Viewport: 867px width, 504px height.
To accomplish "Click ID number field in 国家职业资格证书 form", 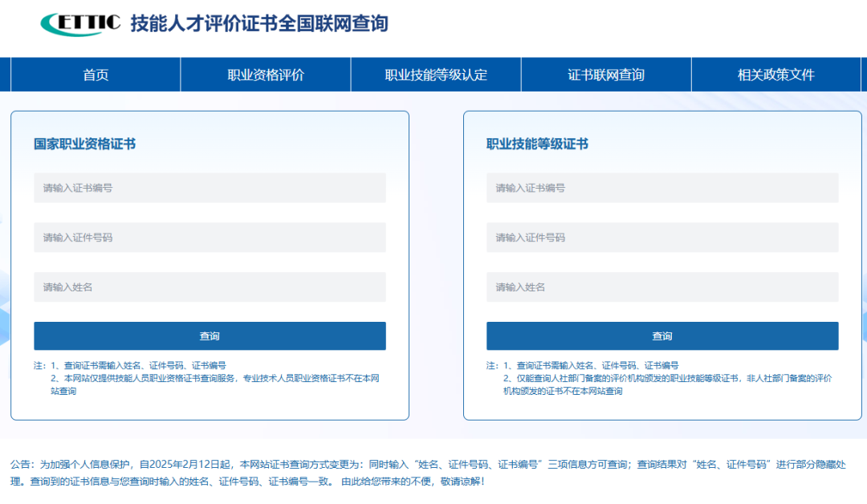I will (210, 238).
